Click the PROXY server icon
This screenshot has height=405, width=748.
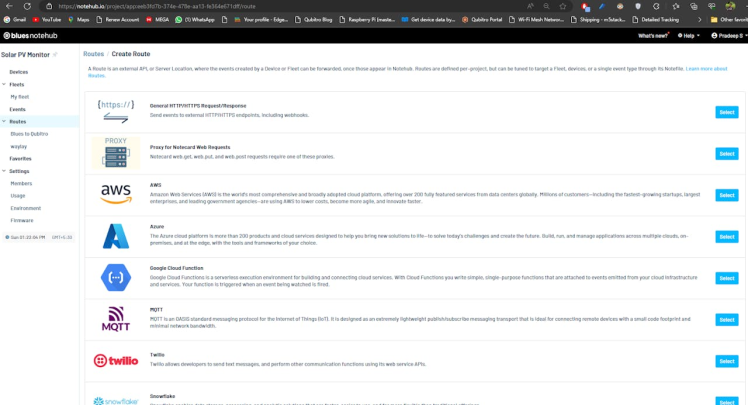pyautogui.click(x=116, y=153)
